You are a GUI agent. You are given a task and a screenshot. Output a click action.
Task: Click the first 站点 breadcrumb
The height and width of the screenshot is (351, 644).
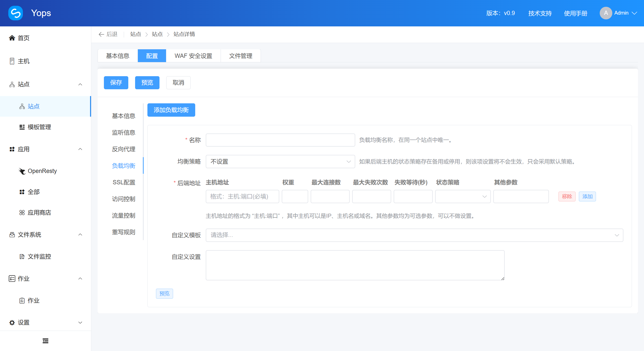click(136, 34)
